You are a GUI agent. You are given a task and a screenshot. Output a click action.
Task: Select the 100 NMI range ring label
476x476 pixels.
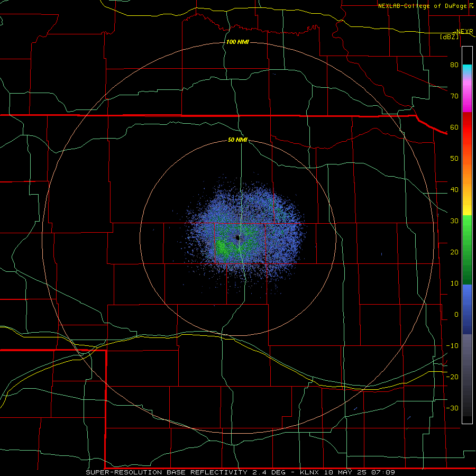point(237,42)
